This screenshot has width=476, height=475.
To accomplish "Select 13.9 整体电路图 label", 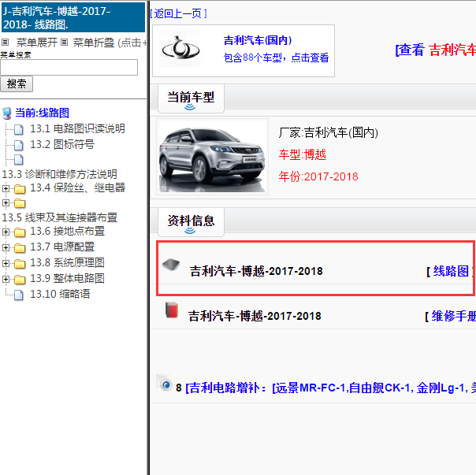I will 67,278.
